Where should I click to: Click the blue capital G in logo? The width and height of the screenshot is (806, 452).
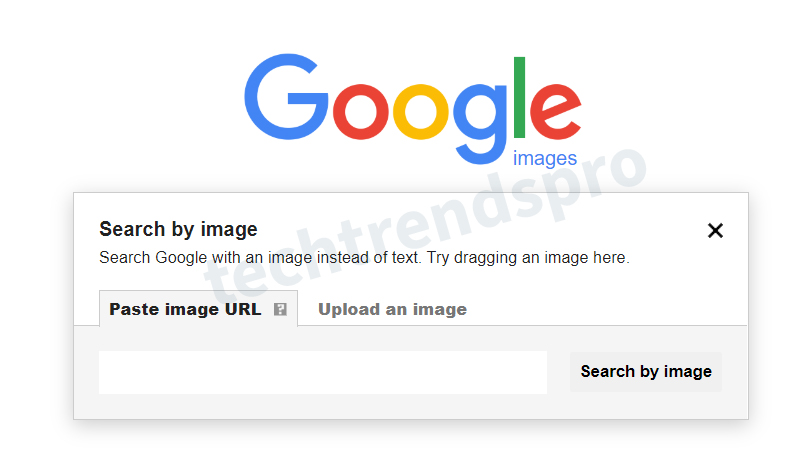coord(286,97)
